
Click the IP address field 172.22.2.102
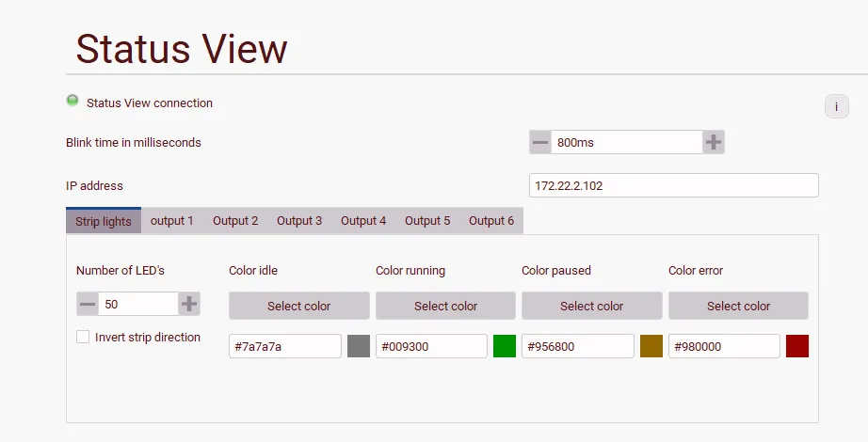pyautogui.click(x=674, y=185)
